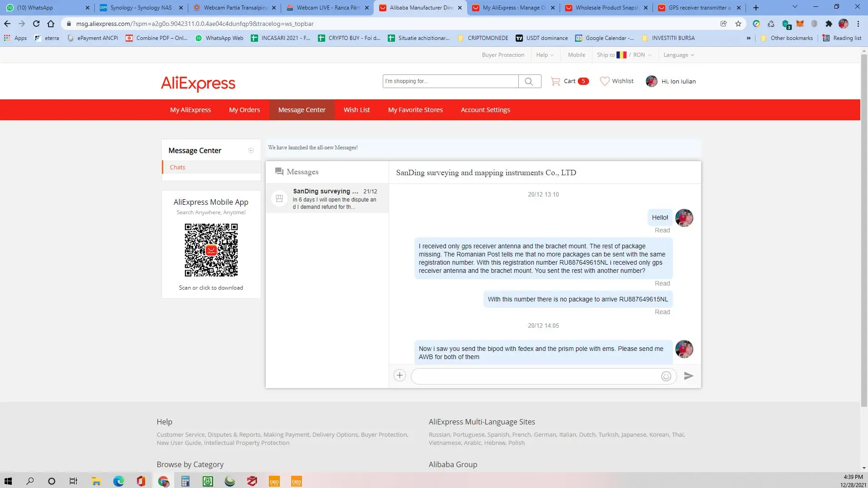868x488 pixels.
Task: Switch to the GPS receiver transmitter tab
Action: point(699,8)
